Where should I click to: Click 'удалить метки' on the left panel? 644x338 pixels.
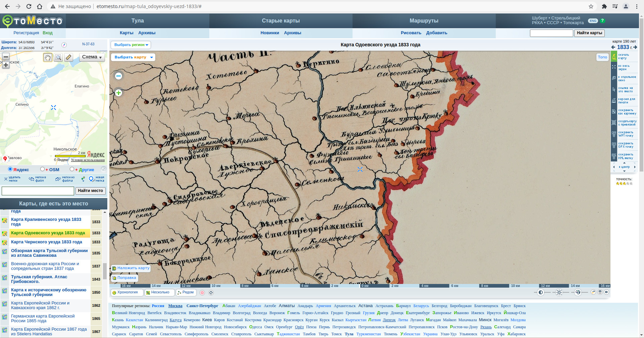click(x=12, y=179)
